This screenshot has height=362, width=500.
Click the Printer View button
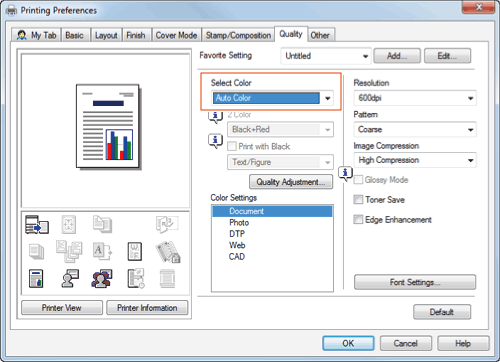(x=62, y=307)
